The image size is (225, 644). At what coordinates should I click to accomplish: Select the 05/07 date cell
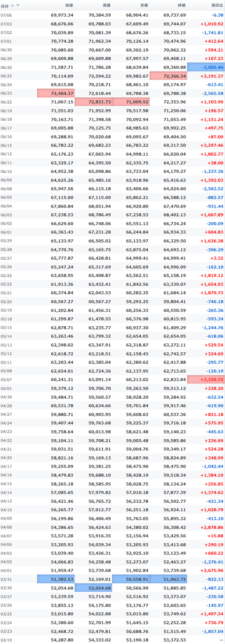tap(6, 379)
